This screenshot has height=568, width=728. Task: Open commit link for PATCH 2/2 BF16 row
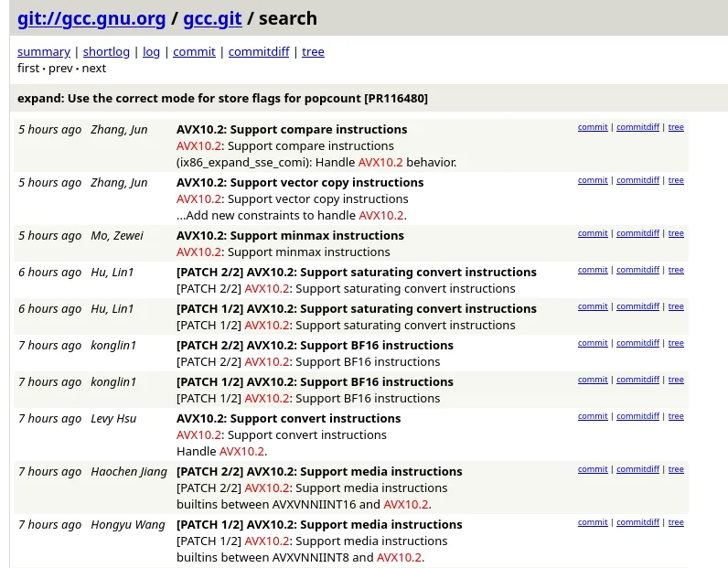(593, 343)
